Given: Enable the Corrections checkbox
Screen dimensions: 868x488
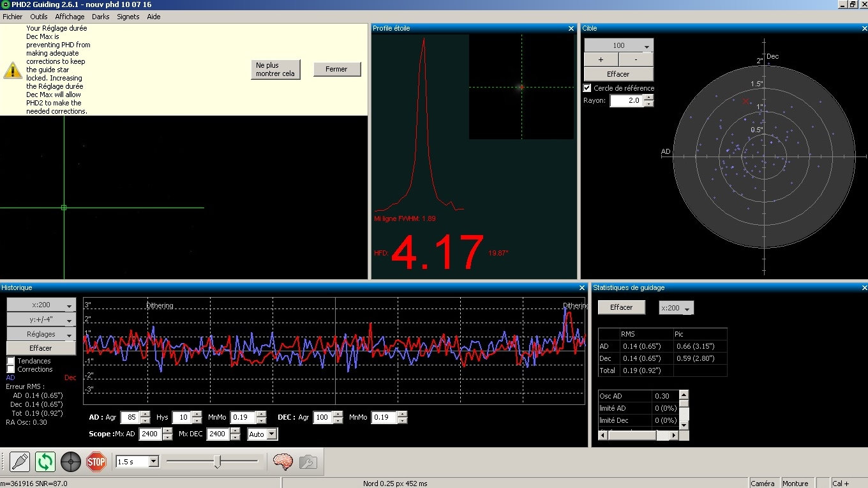Looking at the screenshot, I should [x=11, y=369].
